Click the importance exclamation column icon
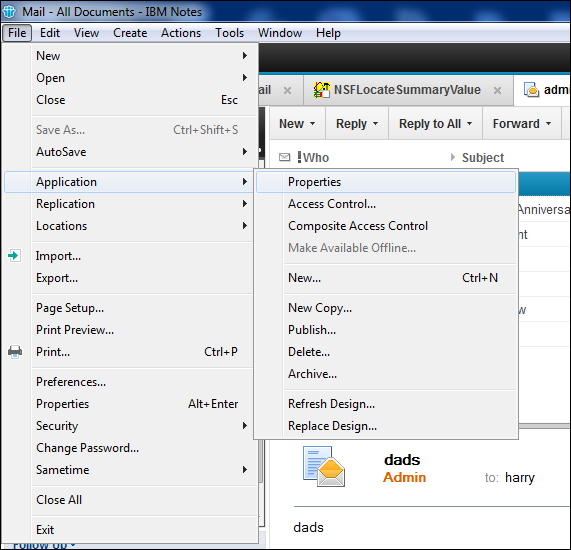The height and width of the screenshot is (550, 571). click(299, 157)
